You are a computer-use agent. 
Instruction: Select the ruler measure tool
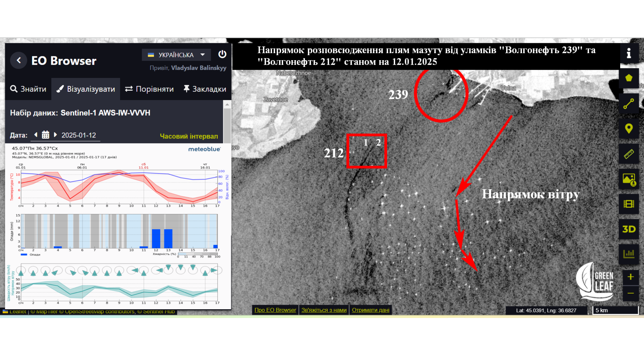tap(629, 154)
